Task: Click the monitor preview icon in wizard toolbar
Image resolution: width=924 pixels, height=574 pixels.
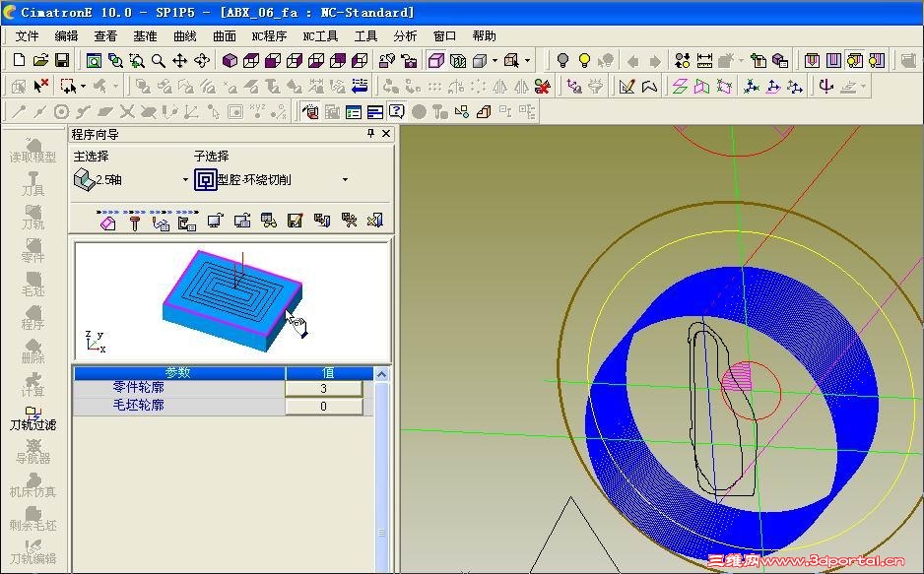Action: pyautogui.click(x=215, y=221)
